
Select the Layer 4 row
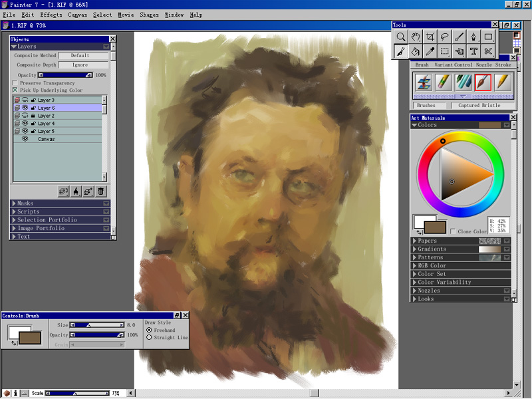(x=58, y=123)
